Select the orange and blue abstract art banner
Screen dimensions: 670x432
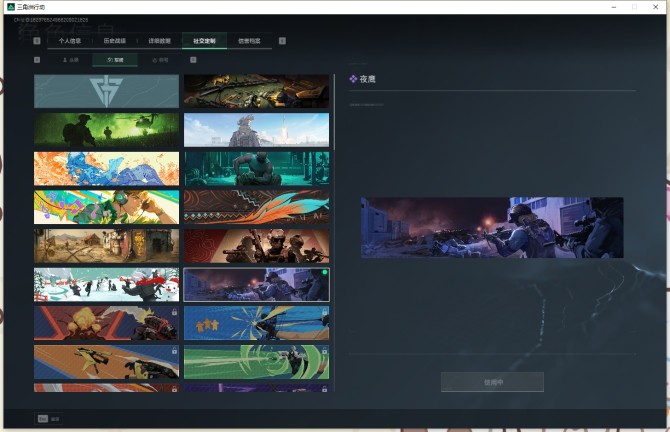pyautogui.click(x=106, y=168)
